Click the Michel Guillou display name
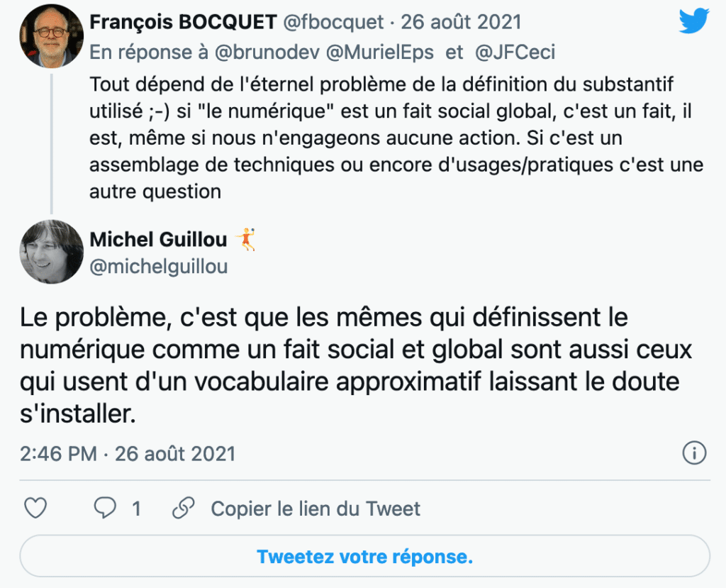The height and width of the screenshot is (588, 726). point(158,240)
